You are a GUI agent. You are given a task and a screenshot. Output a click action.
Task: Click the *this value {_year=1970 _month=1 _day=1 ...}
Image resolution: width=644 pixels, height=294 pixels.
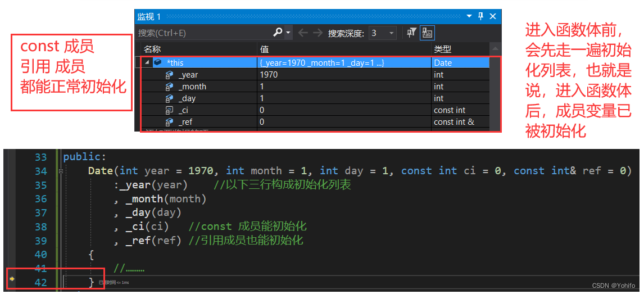coord(322,63)
